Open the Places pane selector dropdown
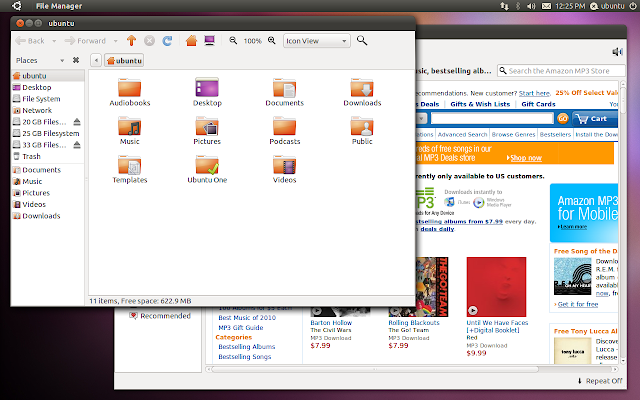 point(62,60)
